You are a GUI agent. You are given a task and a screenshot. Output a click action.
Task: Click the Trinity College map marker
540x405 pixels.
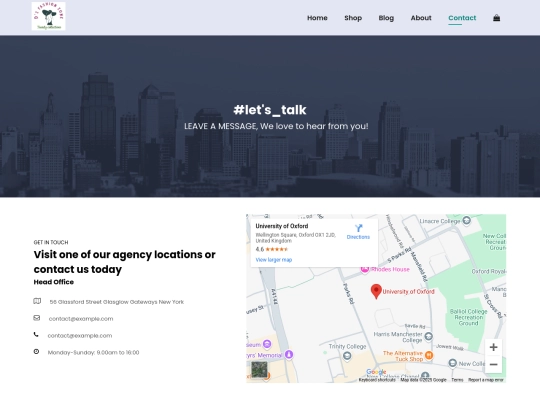click(x=347, y=356)
